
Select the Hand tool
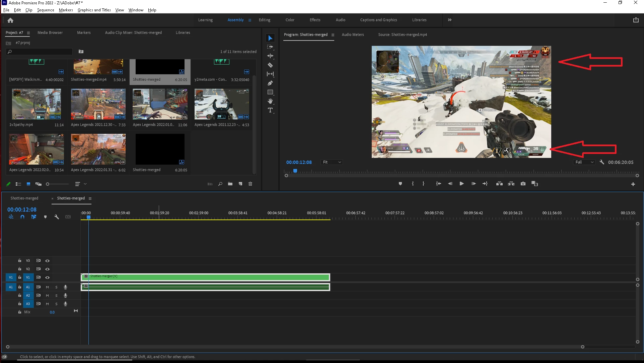coord(270,101)
